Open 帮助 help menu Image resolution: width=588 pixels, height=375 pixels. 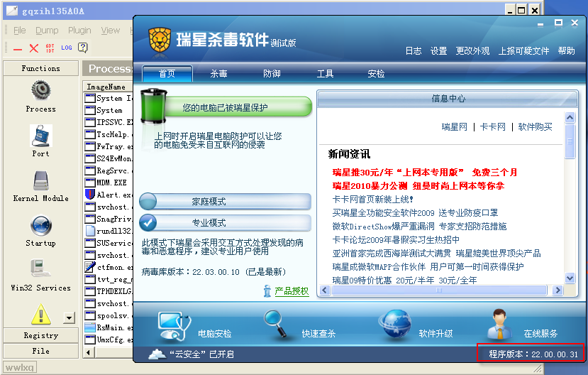click(566, 50)
